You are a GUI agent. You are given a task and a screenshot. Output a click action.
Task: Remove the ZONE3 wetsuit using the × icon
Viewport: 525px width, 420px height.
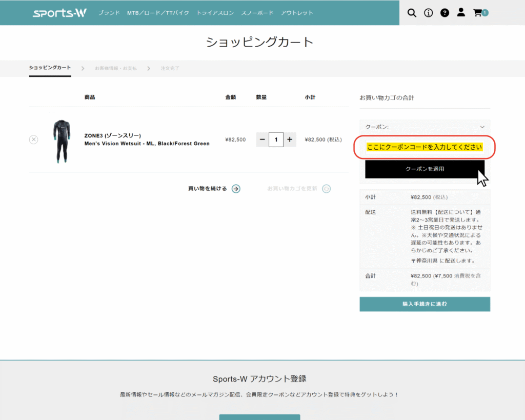click(x=33, y=139)
